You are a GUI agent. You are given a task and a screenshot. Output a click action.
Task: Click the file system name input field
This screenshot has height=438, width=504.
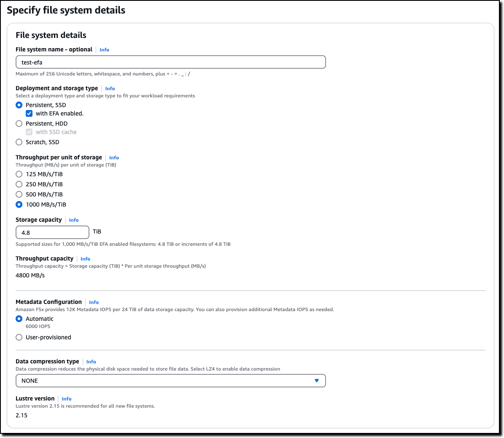click(170, 62)
